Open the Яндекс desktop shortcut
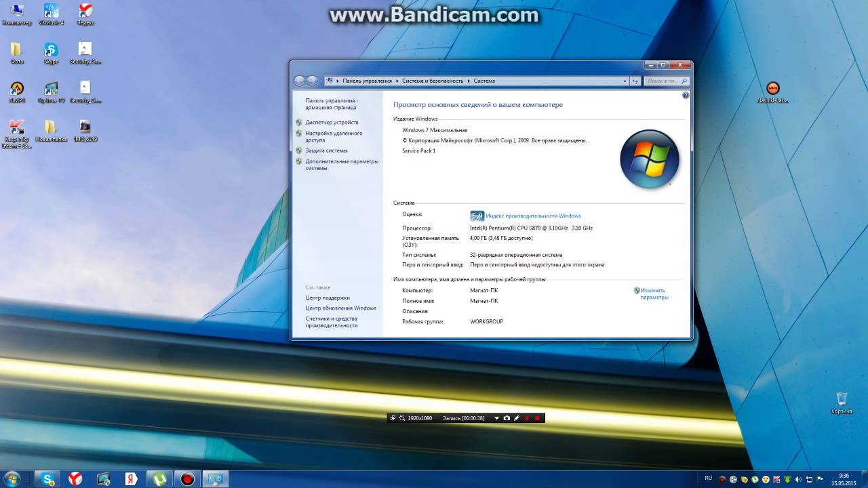The width and height of the screenshot is (868, 488). coord(85,14)
